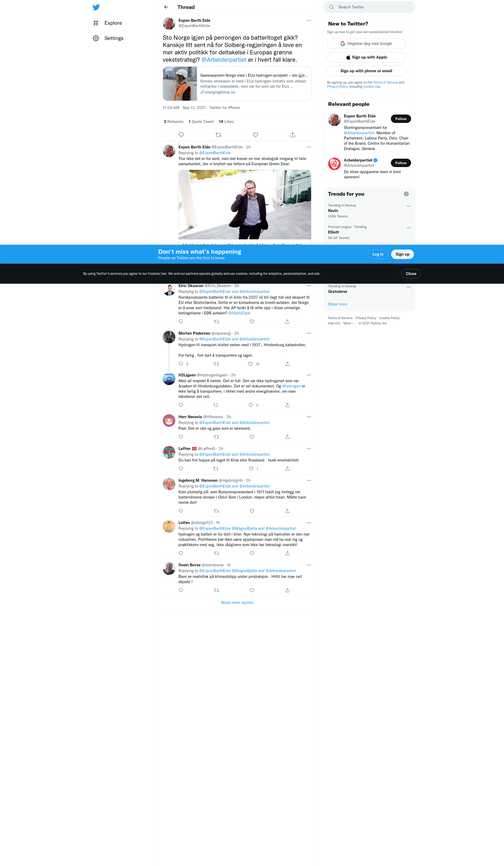Retweet Herr Nesevis's tweet
Viewport: 504px width, 866px height.
point(216,437)
